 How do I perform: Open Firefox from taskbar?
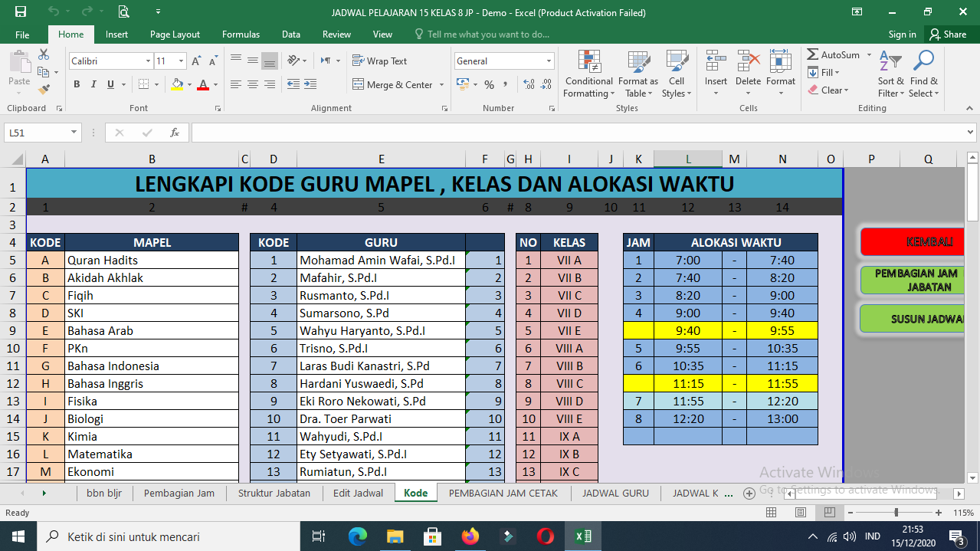470,536
